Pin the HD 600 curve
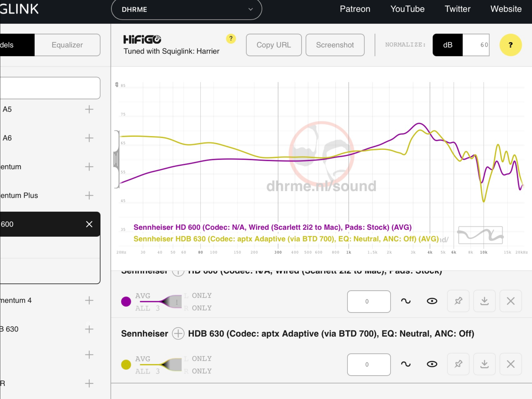Viewport: 532px width, 399px height. [x=458, y=301]
